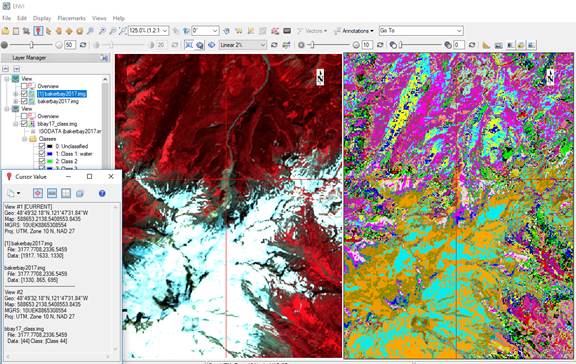Viewport: 576px width, 364px height.
Task: Click the Annotations button
Action: pos(354,31)
